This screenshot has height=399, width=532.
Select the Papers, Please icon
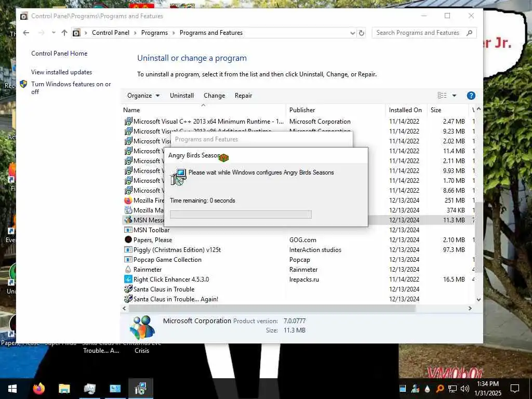tap(128, 240)
